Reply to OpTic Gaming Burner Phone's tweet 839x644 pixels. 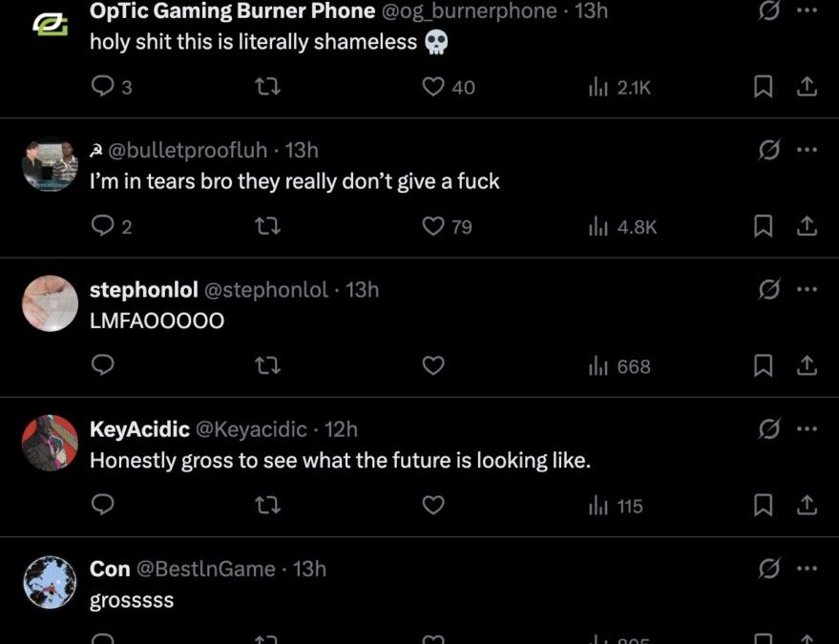102,87
